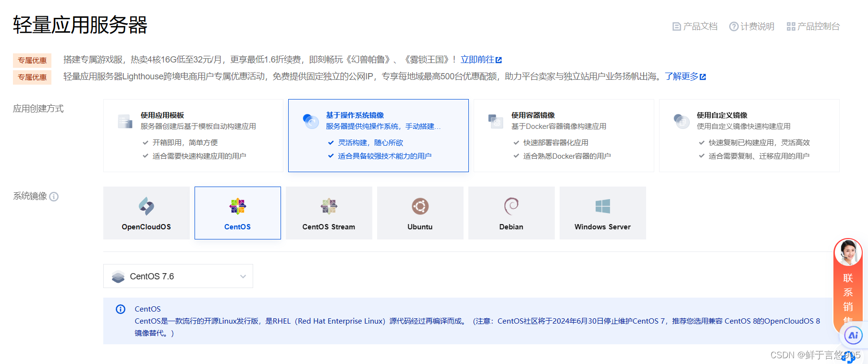Click the 计费说明 question mark icon

[734, 26]
